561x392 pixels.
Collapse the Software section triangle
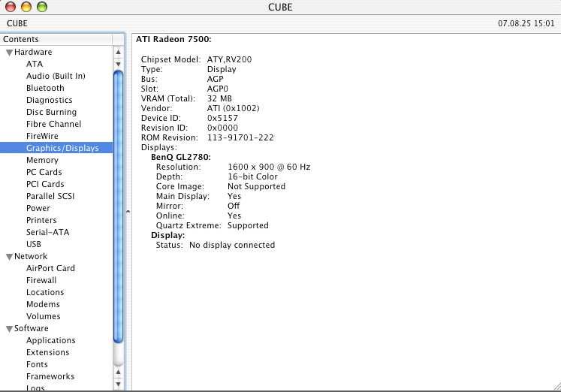tap(10, 329)
